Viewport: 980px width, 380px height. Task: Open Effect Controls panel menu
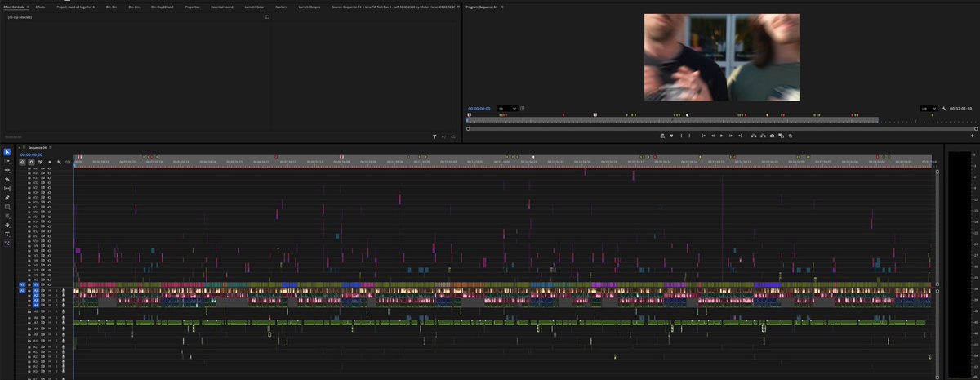pyautogui.click(x=28, y=7)
